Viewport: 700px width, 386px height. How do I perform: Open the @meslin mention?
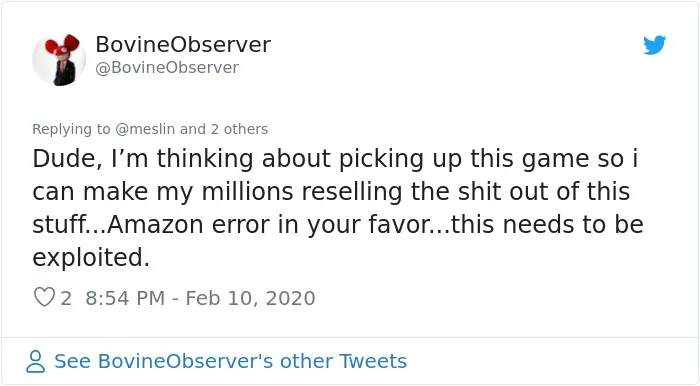click(145, 129)
